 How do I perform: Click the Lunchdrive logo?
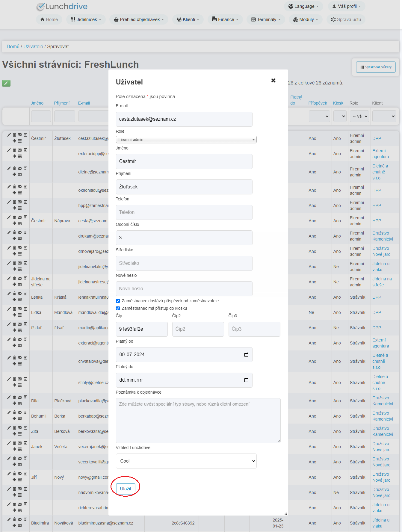point(62,7)
